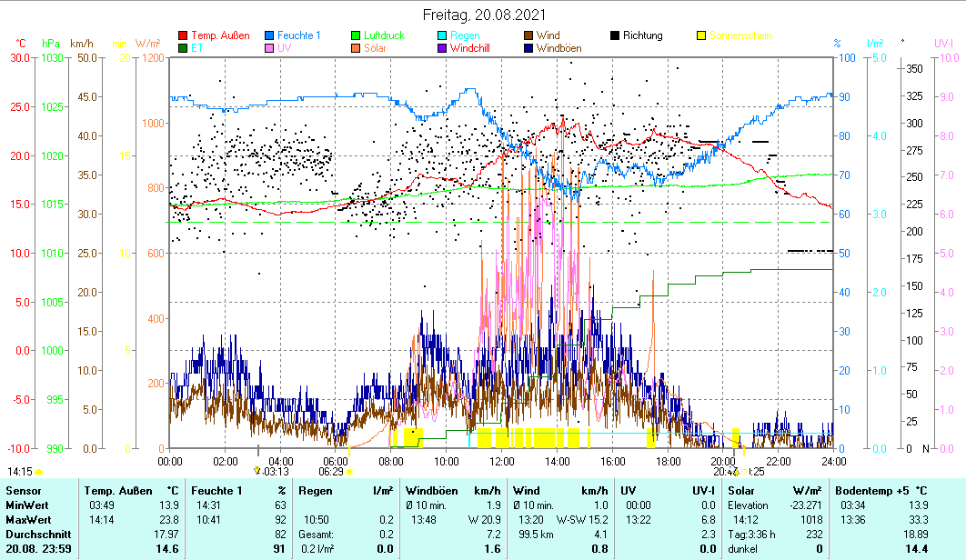Image resolution: width=966 pixels, height=560 pixels.
Task: Click the cyan Regen legend swatch
Action: 442,35
